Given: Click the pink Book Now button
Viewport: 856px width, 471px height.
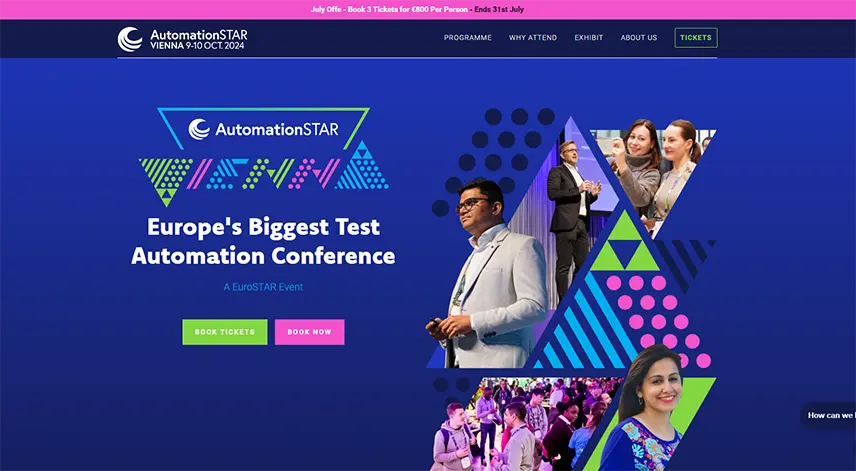Looking at the screenshot, I should click(310, 332).
